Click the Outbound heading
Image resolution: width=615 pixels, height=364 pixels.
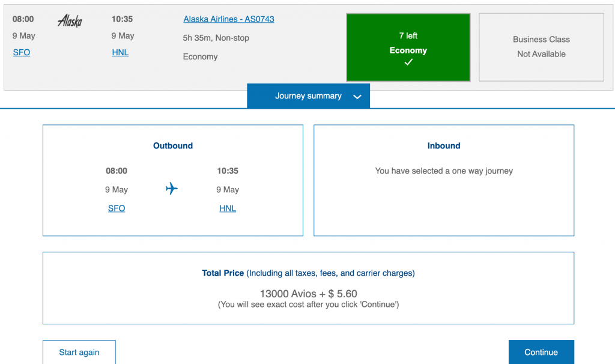click(x=173, y=145)
